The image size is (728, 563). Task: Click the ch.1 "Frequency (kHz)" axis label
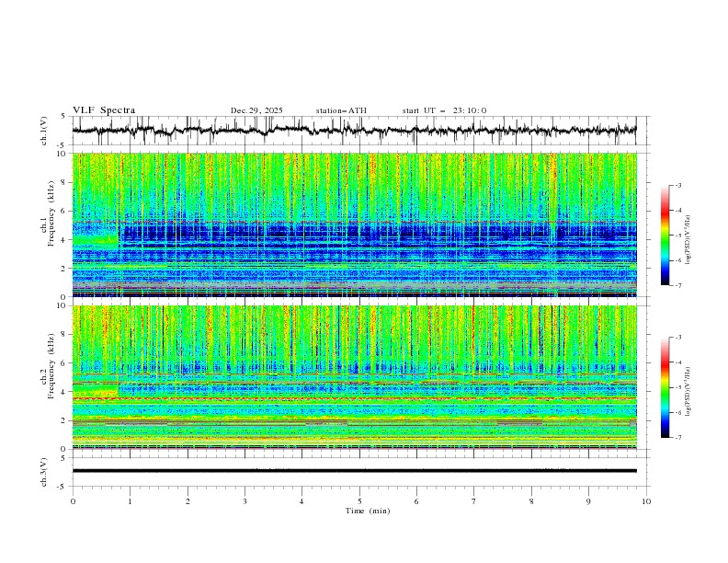[x=51, y=213]
